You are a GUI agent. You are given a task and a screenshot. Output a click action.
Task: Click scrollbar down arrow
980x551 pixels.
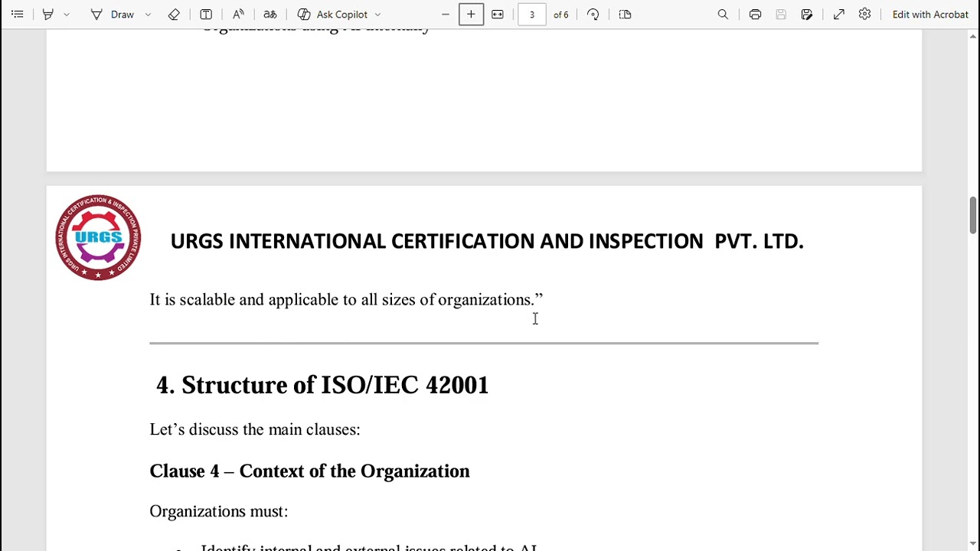[973, 545]
